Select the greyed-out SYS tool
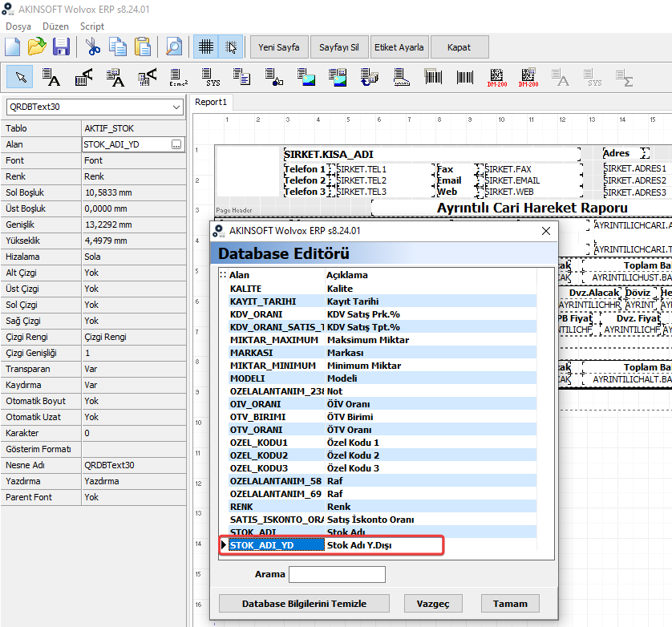The height and width of the screenshot is (627, 672). 593,78
